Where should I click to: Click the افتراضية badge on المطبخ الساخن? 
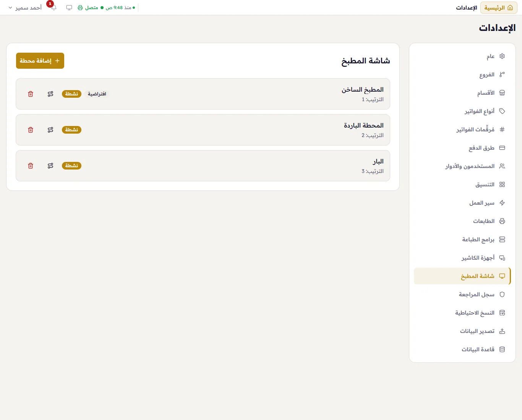coord(97,94)
